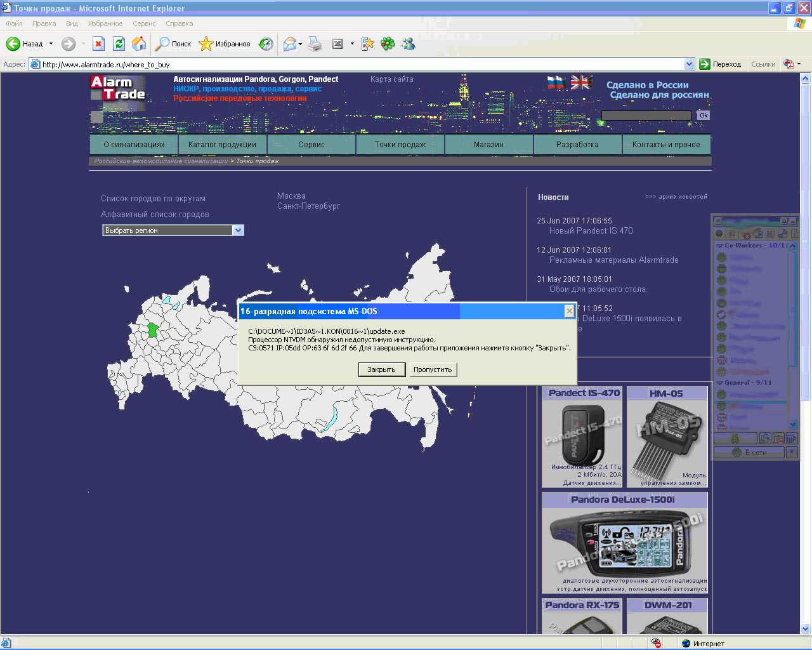Launch ICQ from the green flower toolbar icon
The width and height of the screenshot is (812, 650).
click(388, 44)
